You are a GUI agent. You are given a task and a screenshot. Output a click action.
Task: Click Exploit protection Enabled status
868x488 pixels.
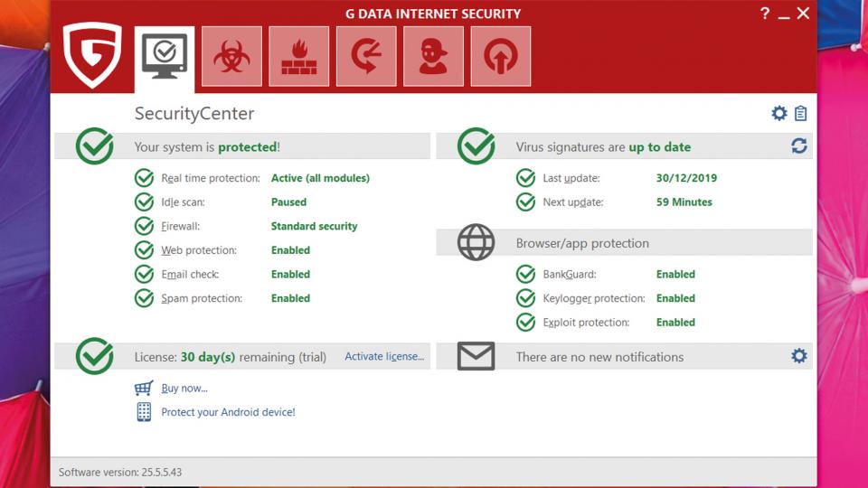click(x=675, y=323)
